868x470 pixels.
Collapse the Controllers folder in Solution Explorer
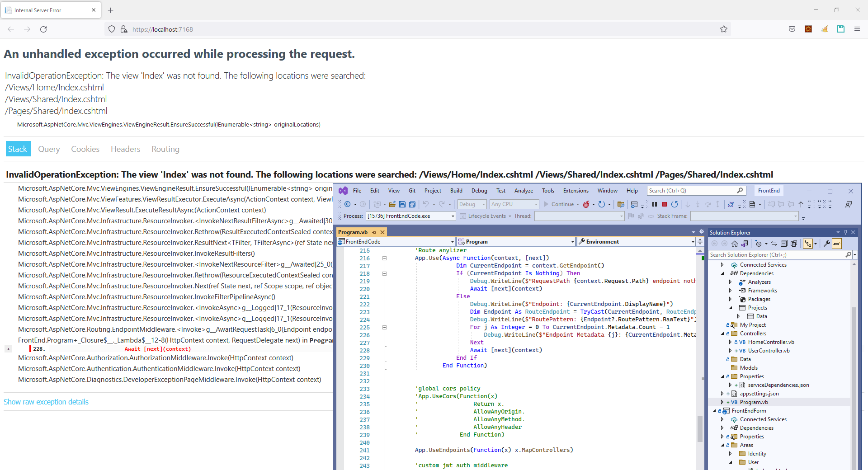pyautogui.click(x=722, y=334)
